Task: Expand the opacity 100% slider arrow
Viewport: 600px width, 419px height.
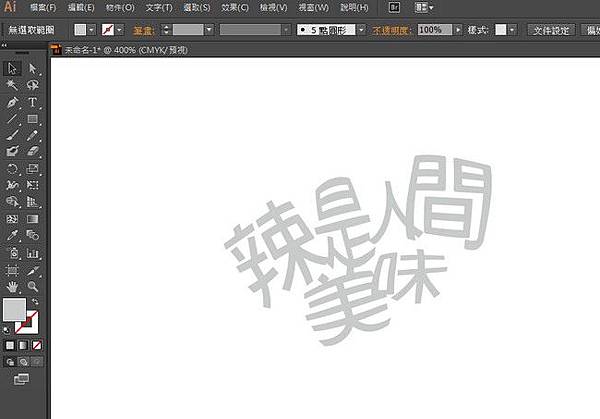Action: [x=458, y=30]
